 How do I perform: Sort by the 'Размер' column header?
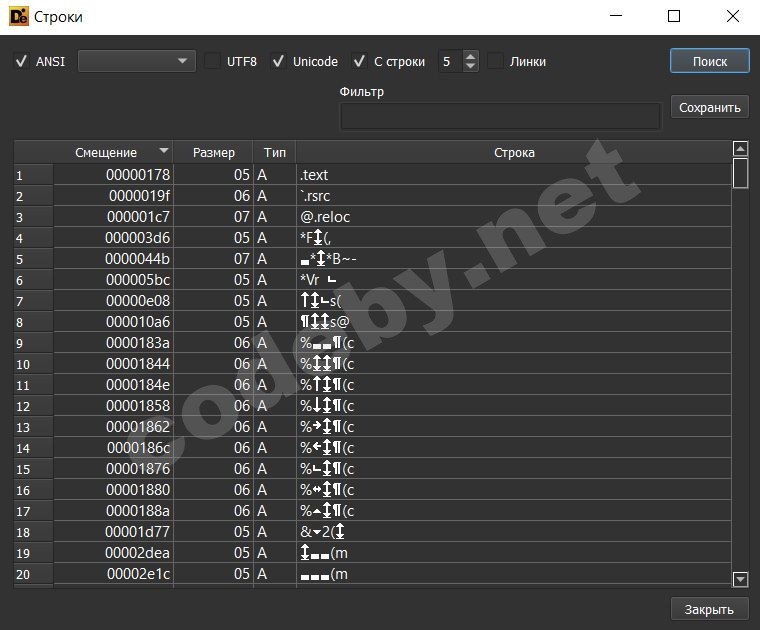point(213,152)
